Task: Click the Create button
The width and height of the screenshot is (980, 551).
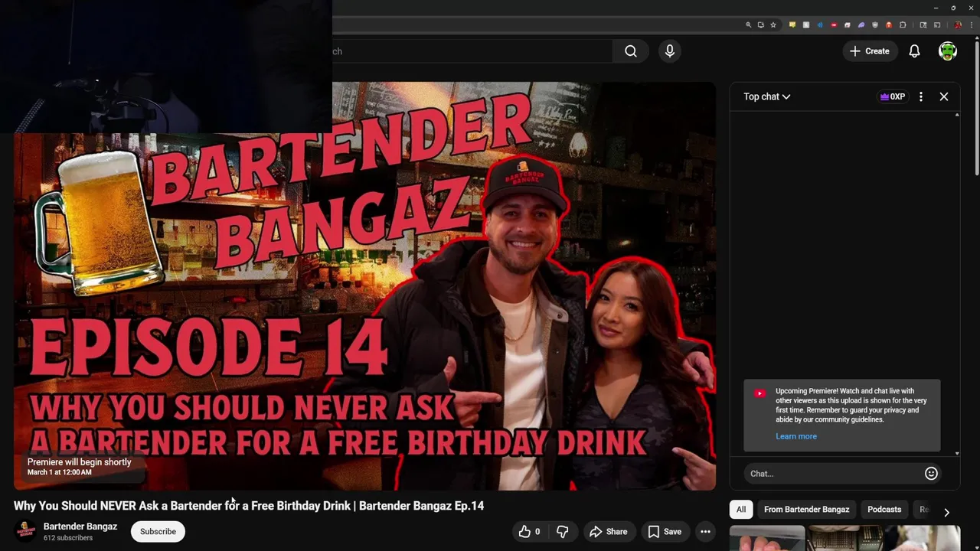Action: coord(870,51)
